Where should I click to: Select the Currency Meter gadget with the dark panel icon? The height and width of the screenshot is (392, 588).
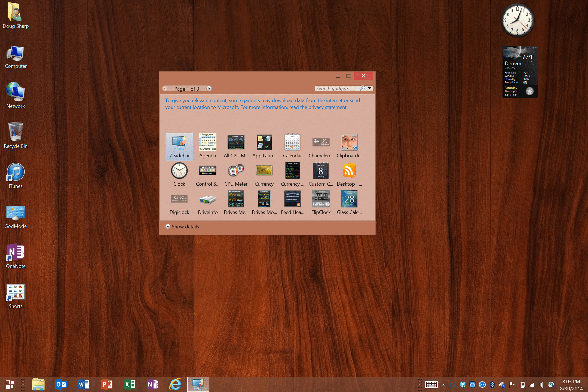click(x=293, y=175)
